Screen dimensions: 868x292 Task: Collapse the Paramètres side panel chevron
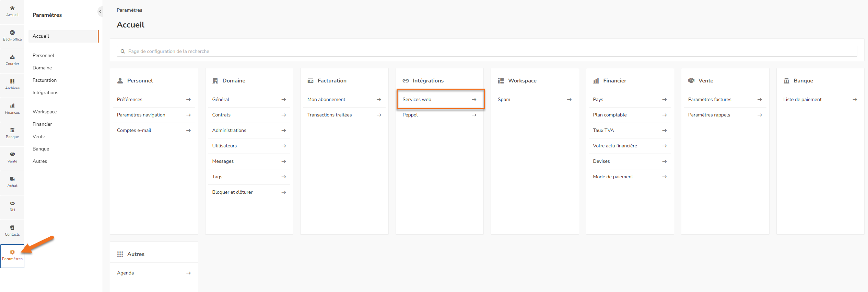pyautogui.click(x=100, y=11)
